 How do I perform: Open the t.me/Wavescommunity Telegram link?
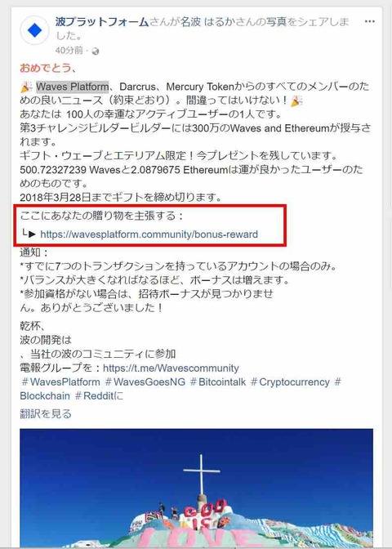(171, 368)
